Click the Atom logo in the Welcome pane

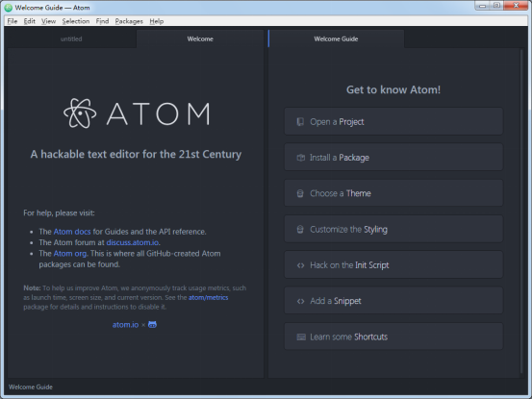(x=137, y=113)
